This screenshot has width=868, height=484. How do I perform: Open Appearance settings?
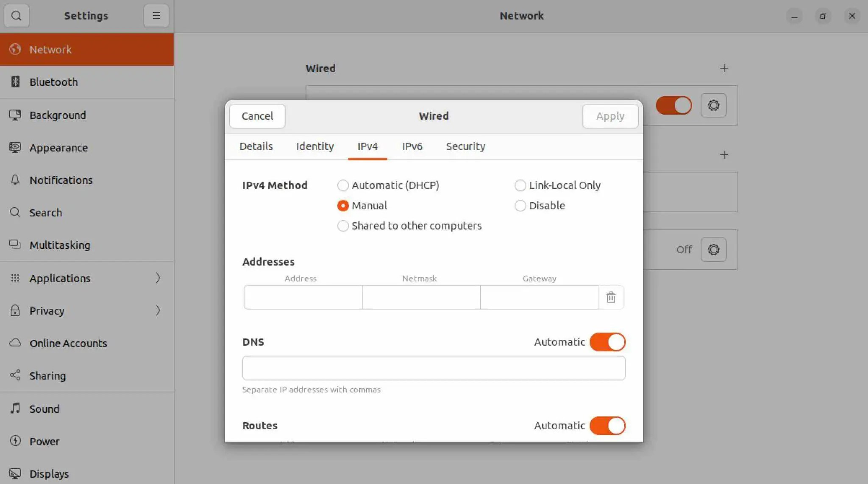point(59,148)
